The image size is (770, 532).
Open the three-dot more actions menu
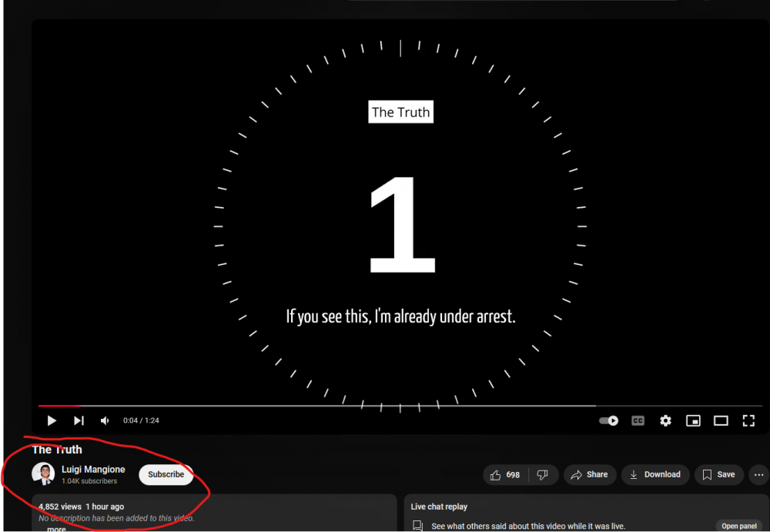(759, 474)
